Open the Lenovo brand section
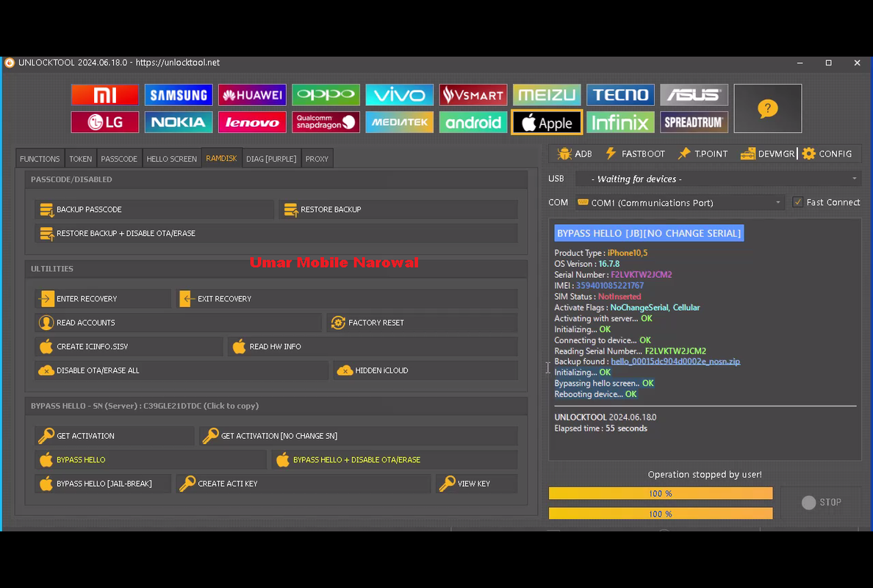873x588 pixels. point(252,122)
